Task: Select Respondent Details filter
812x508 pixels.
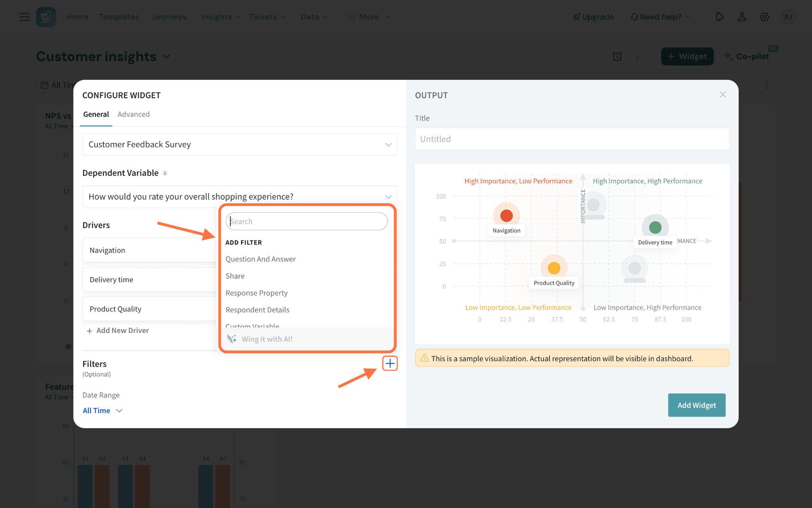Action: coord(257,310)
